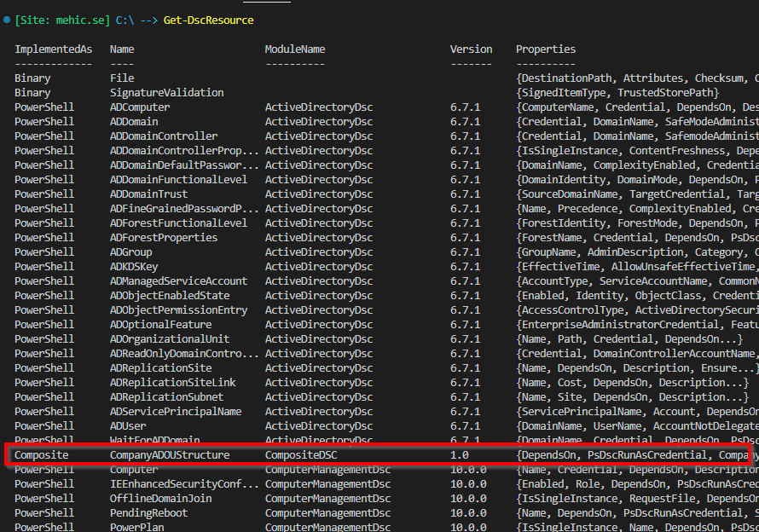Click the ADUser resource name
This screenshot has height=532, width=759.
128,426
